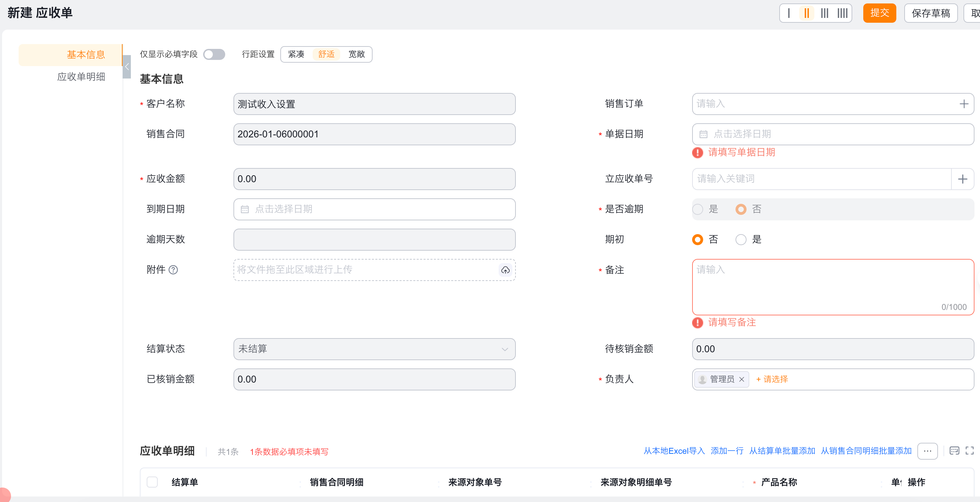The width and height of the screenshot is (980, 502).
Task: Select 是 radio for 期初
Action: 741,240
